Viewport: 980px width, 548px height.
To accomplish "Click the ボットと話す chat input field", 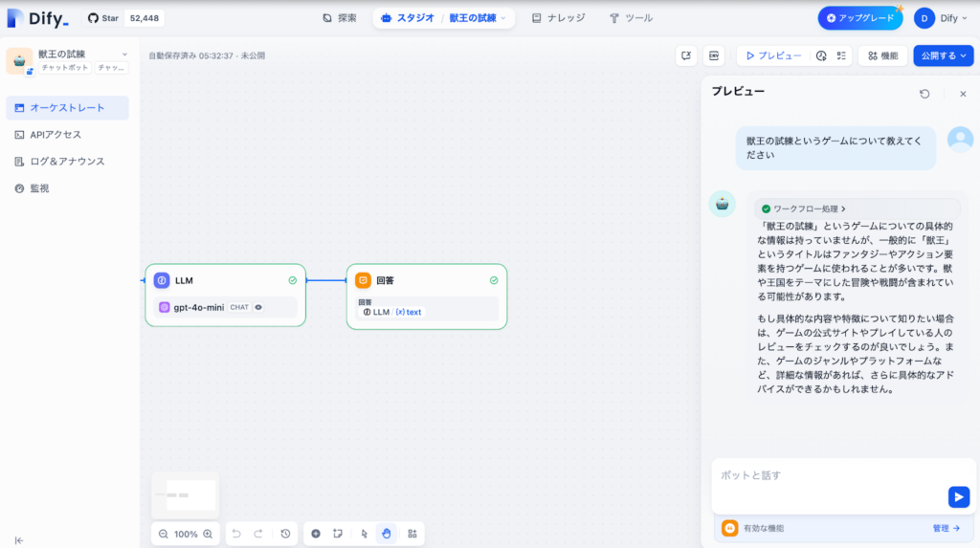I will [x=830, y=486].
